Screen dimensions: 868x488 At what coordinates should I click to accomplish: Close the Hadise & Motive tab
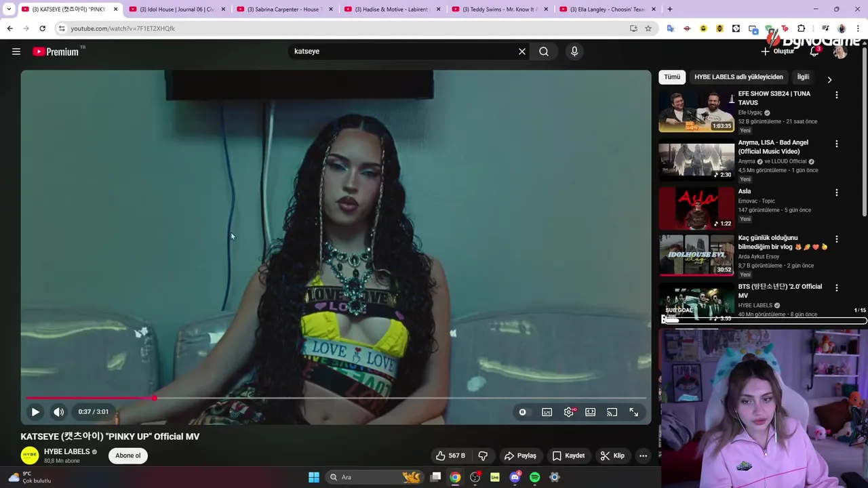[439, 9]
